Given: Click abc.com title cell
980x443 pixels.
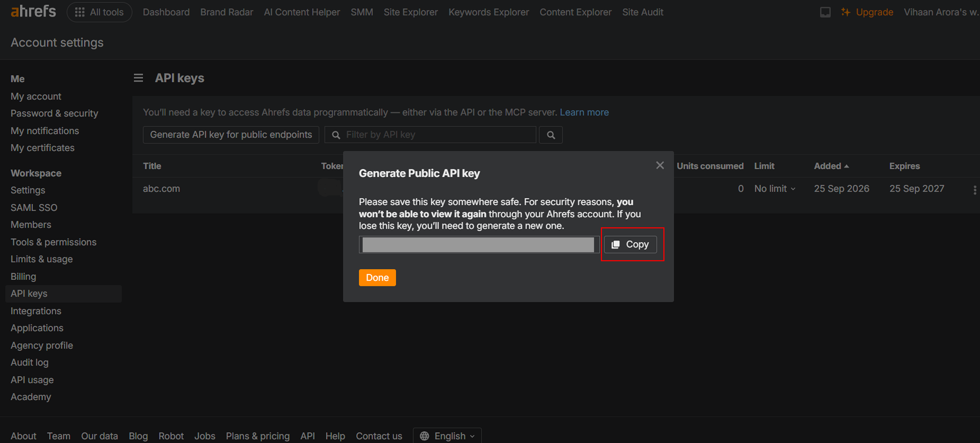Looking at the screenshot, I should (x=161, y=189).
